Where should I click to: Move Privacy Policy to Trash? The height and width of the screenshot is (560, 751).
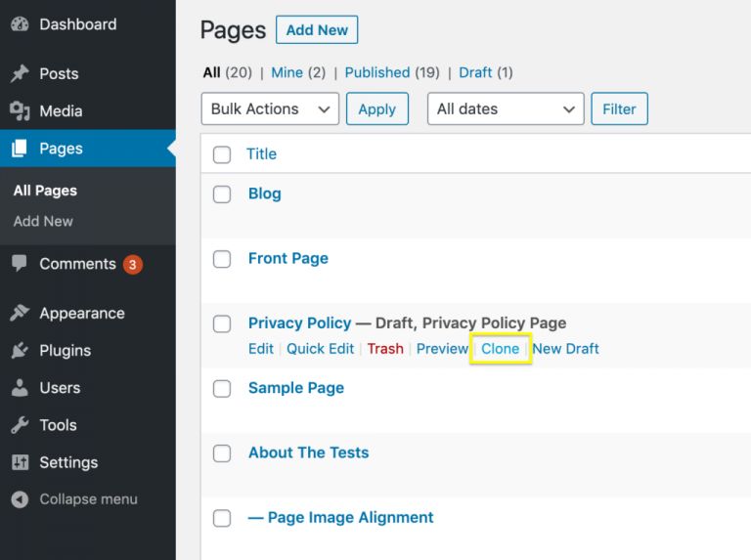pyautogui.click(x=385, y=349)
